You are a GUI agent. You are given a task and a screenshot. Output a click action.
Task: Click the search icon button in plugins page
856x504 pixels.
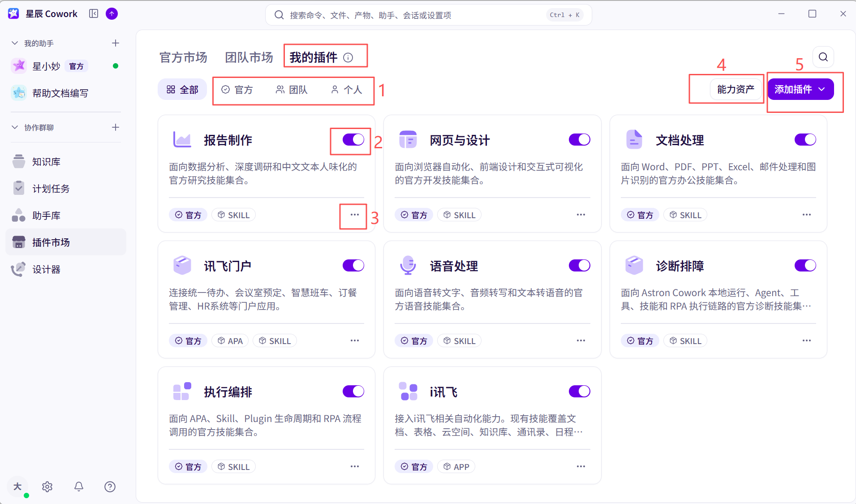823,57
